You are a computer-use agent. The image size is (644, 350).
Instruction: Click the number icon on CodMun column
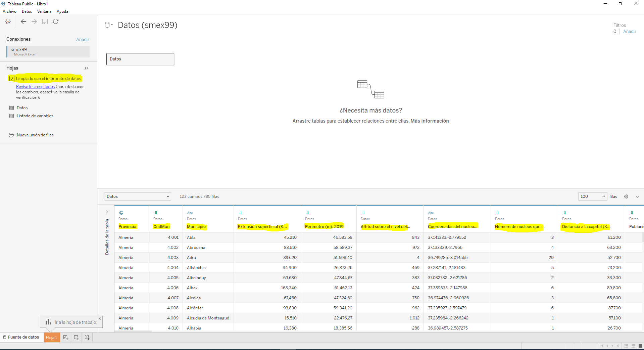pos(156,213)
